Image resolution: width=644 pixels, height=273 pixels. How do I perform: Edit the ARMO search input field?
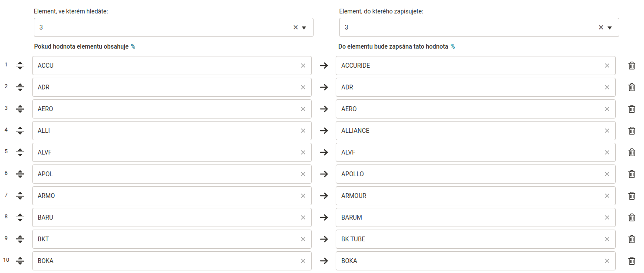click(x=165, y=196)
